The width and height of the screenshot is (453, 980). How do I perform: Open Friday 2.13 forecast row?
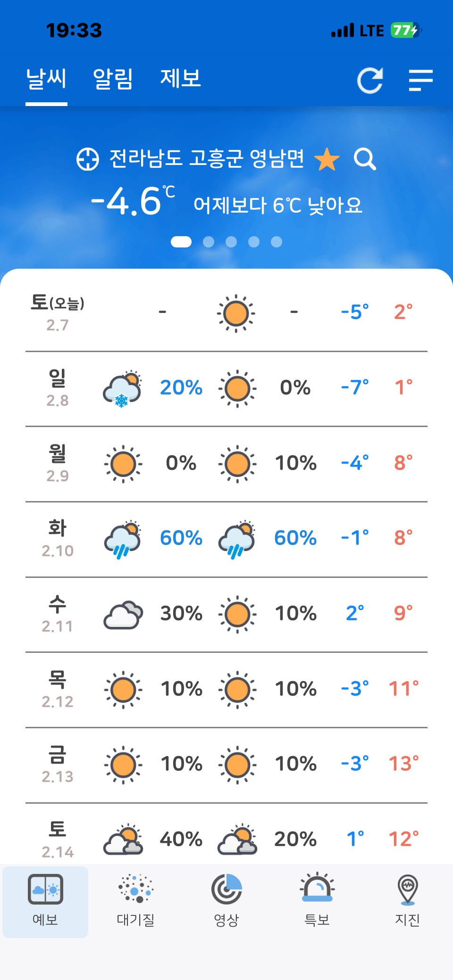(226, 765)
